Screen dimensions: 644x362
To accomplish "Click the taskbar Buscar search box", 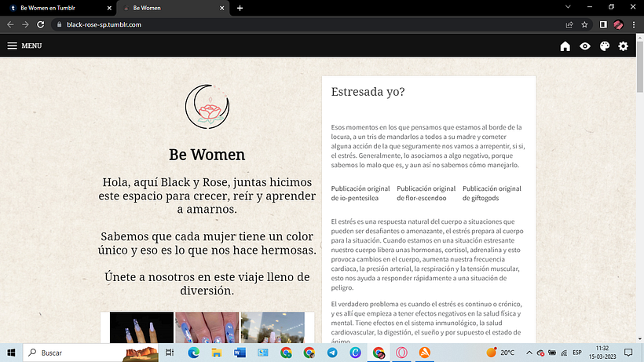I will pos(90,353).
